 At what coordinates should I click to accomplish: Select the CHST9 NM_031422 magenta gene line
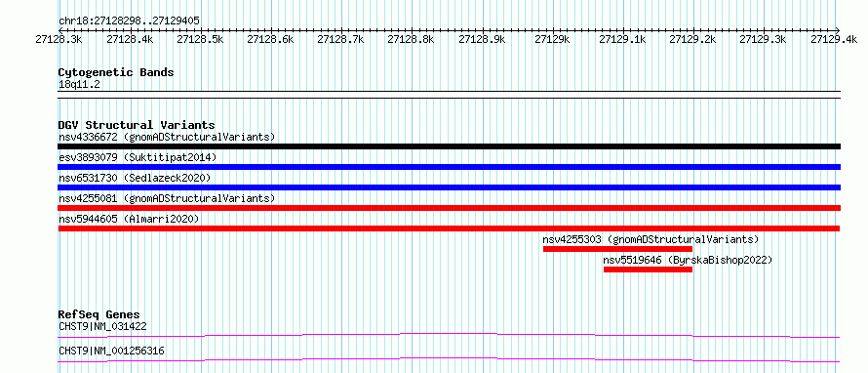point(449,335)
